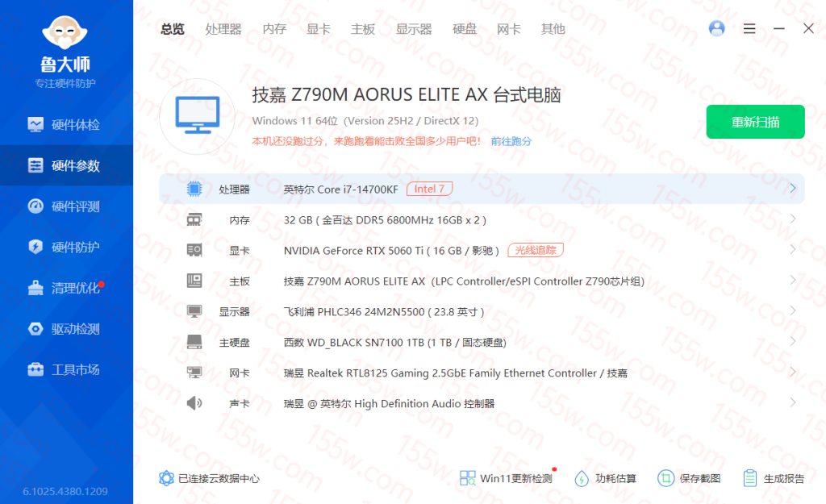Switch to the 处理器 tab

click(223, 29)
